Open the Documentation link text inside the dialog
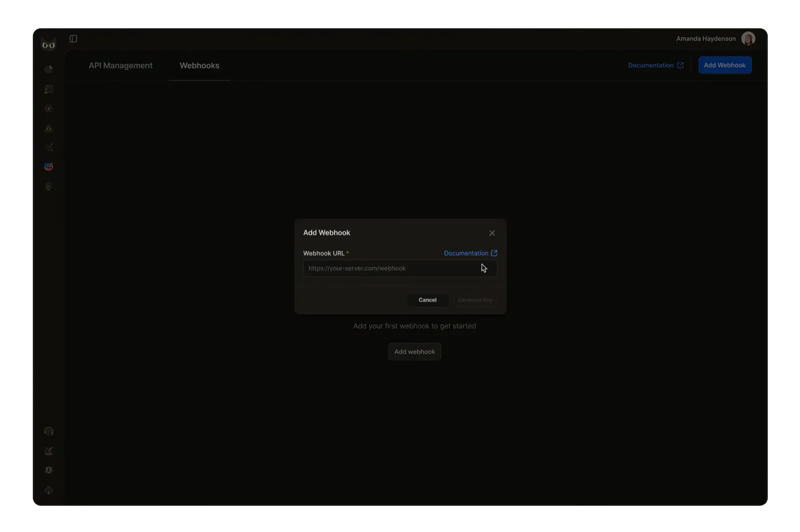This screenshot has height=532, width=800. [x=466, y=253]
